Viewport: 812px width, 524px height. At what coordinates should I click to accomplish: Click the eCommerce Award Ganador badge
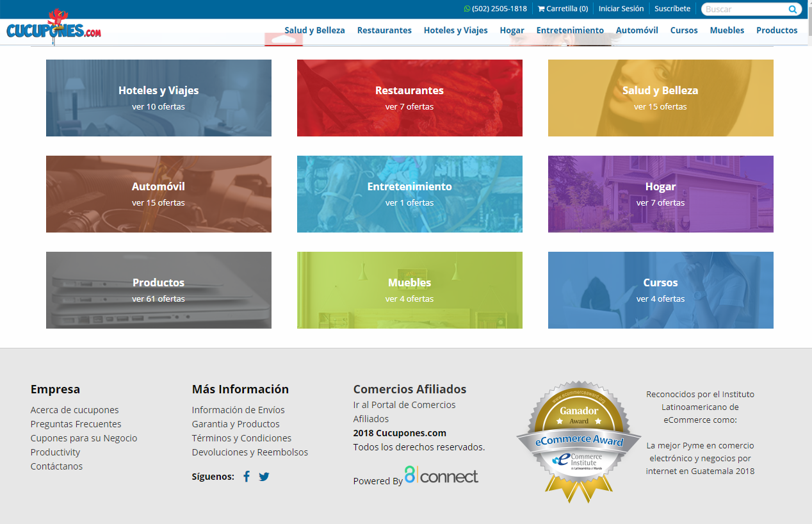click(579, 442)
